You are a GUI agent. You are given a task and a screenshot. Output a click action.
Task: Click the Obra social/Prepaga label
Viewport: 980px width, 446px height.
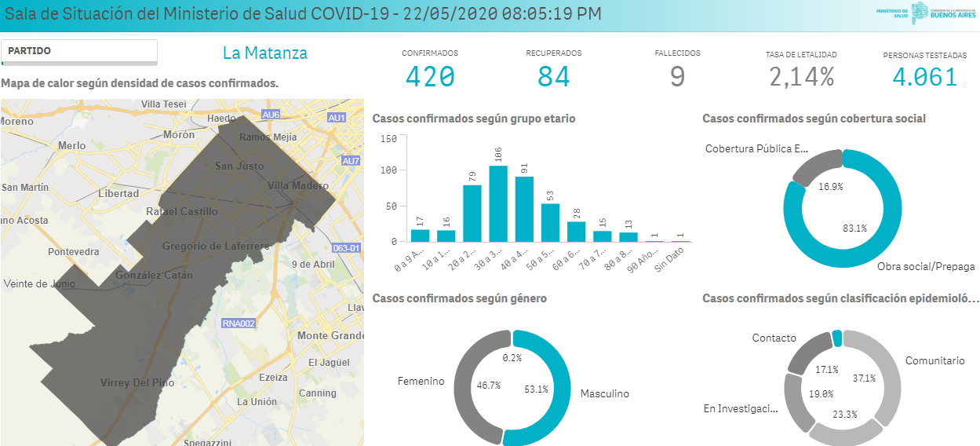(x=926, y=267)
